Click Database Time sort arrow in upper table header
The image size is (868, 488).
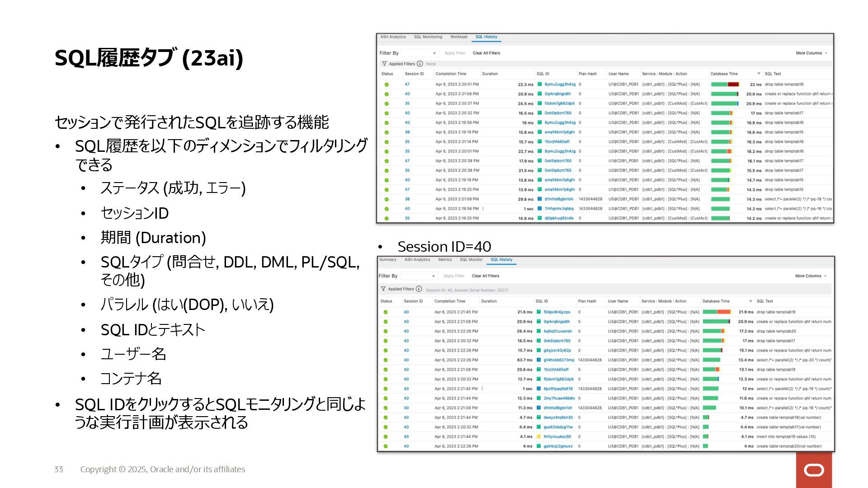[x=759, y=74]
